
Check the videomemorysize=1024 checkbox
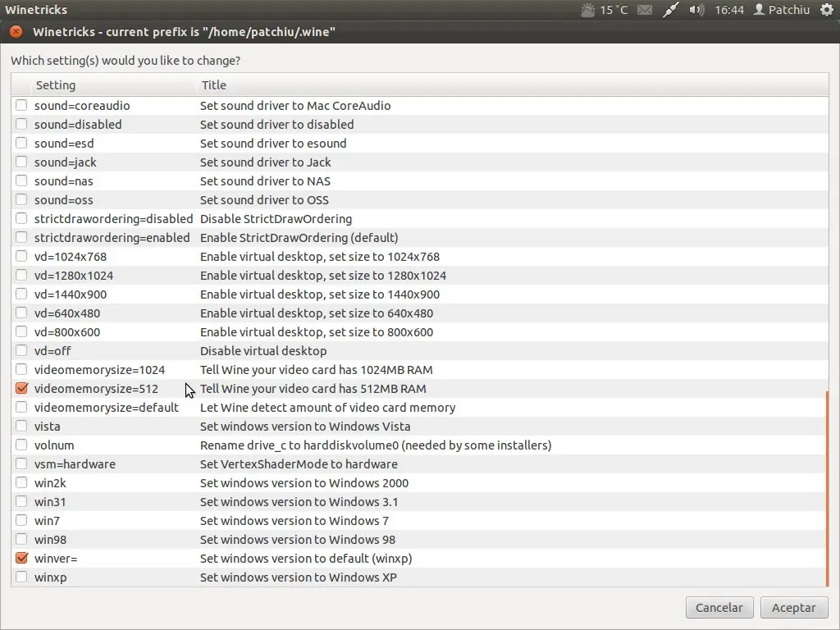pos(21,369)
